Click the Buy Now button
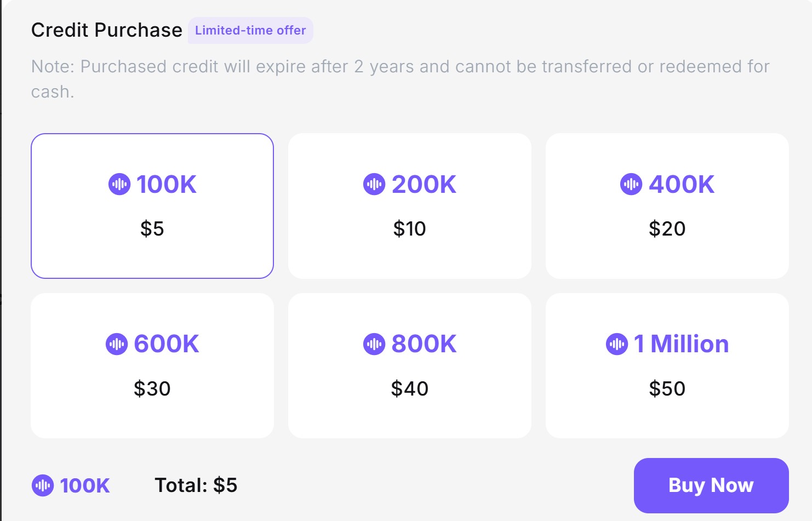 click(x=711, y=485)
